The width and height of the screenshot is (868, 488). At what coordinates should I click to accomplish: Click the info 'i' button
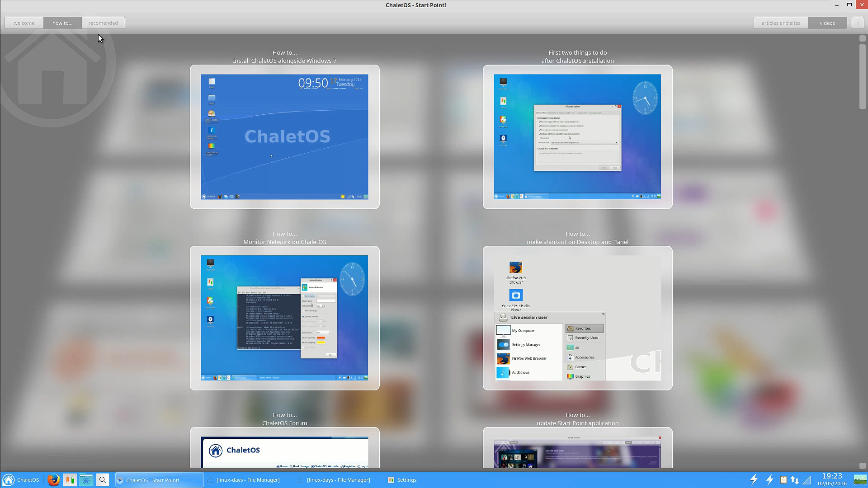tap(858, 23)
